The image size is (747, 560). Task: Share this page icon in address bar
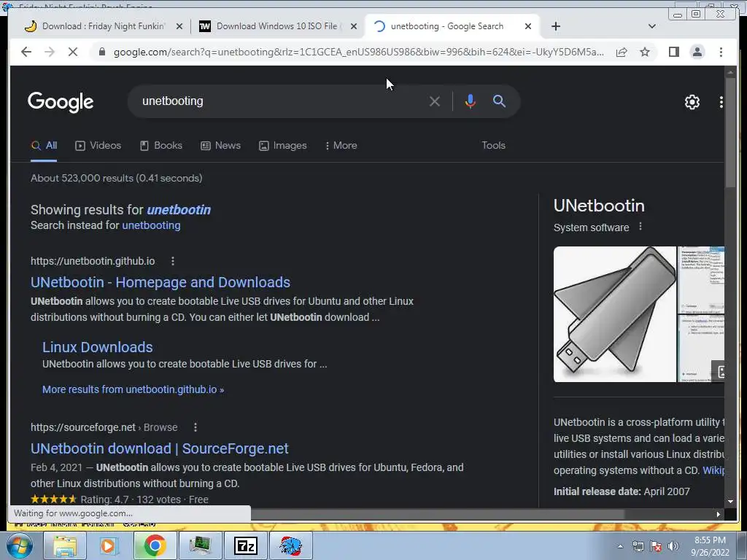coord(622,52)
